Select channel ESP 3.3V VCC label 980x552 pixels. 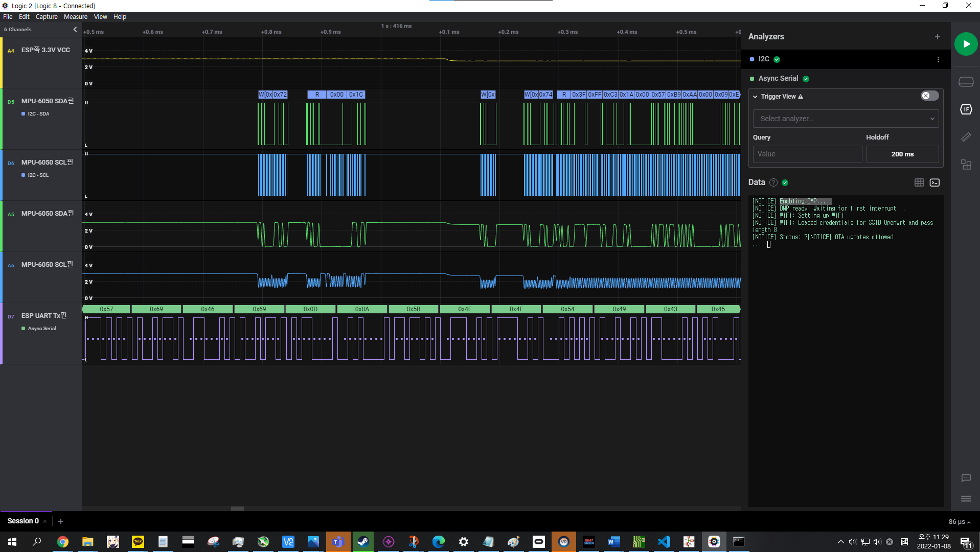pyautogui.click(x=45, y=50)
